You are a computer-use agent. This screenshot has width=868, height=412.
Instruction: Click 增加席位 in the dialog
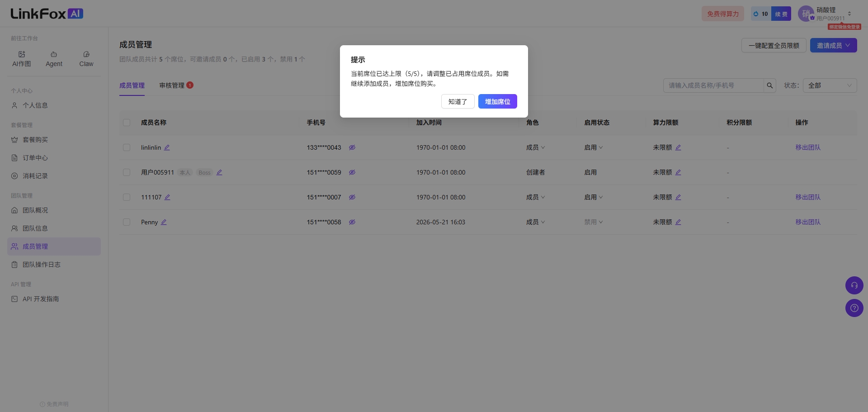tap(497, 101)
